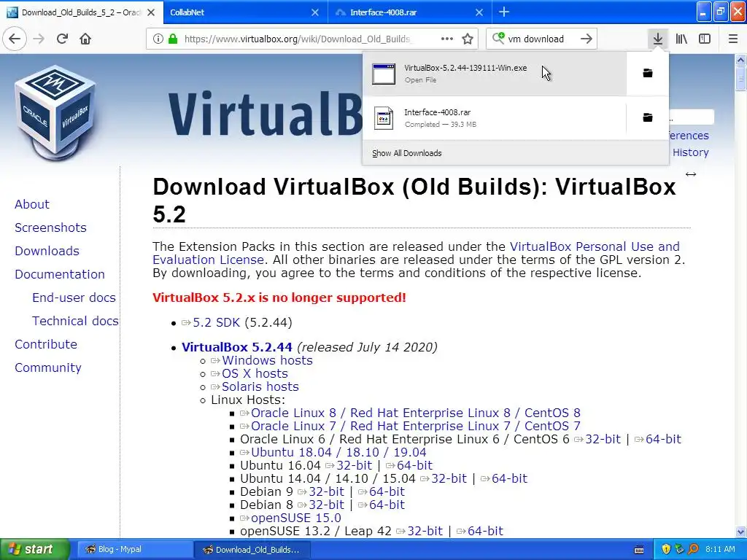Screen dimensions: 747x560
Task: Download Solaris hosts build
Action: (x=260, y=386)
